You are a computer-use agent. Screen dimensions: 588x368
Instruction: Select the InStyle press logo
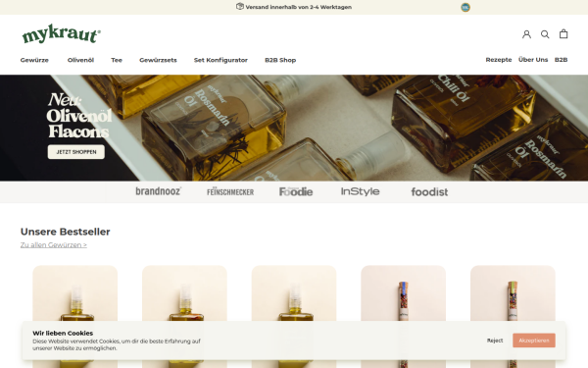pyautogui.click(x=360, y=191)
